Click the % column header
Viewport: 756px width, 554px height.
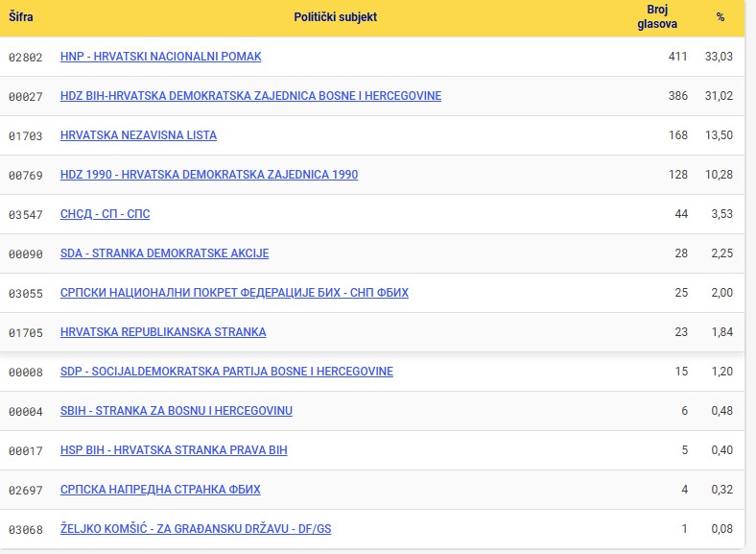coord(721,17)
